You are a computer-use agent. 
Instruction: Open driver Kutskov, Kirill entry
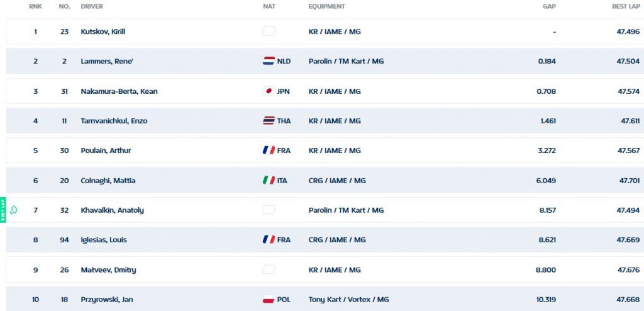click(x=103, y=31)
